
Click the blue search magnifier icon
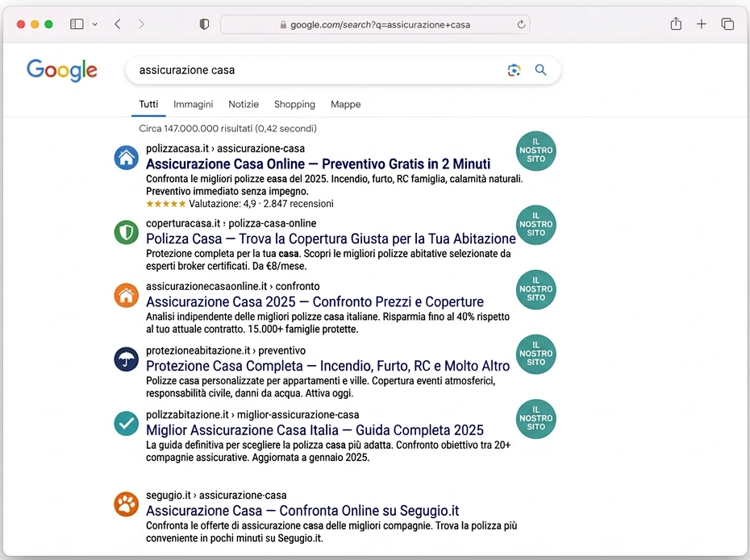(x=540, y=70)
